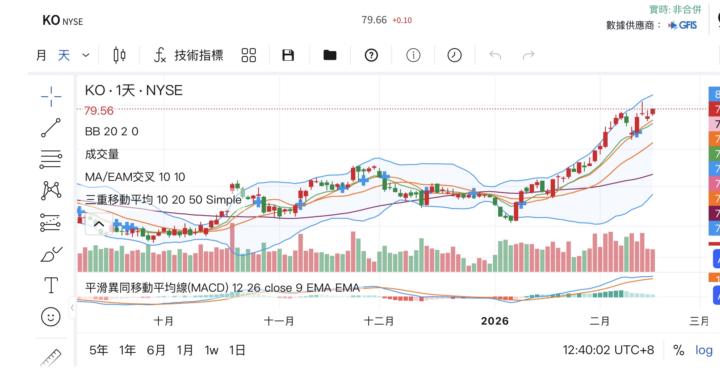The height and width of the screenshot is (385, 720).
Task: Open the technical indicators (技術指標) menu
Action: coord(189,56)
